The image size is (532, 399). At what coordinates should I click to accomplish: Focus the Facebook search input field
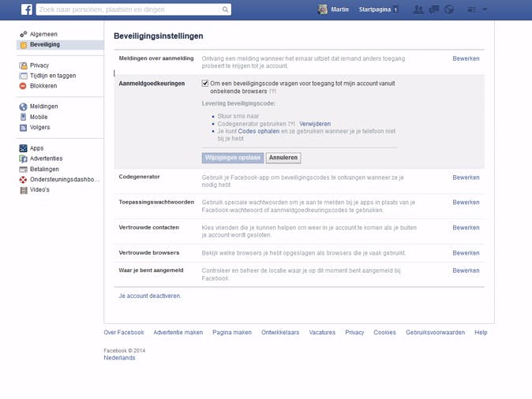[129, 9]
